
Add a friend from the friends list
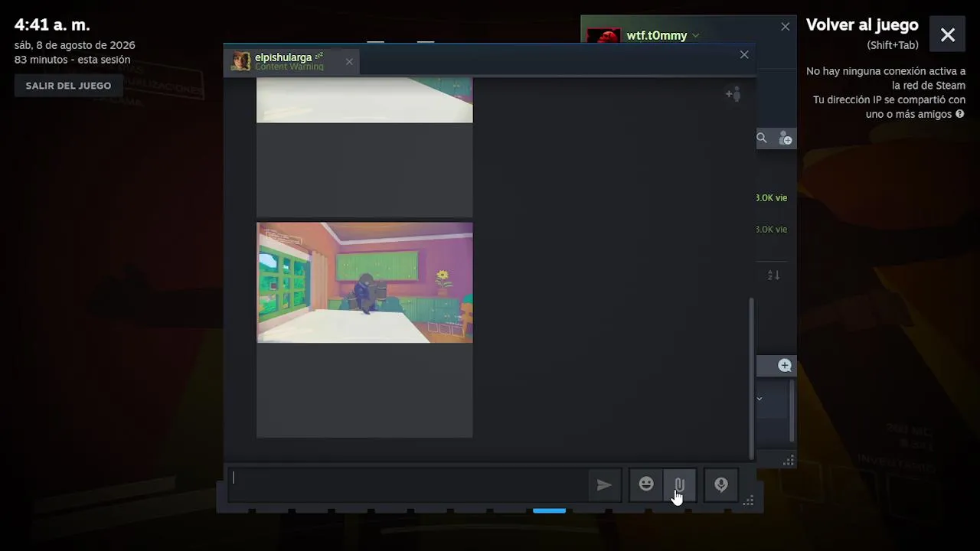[785, 139]
